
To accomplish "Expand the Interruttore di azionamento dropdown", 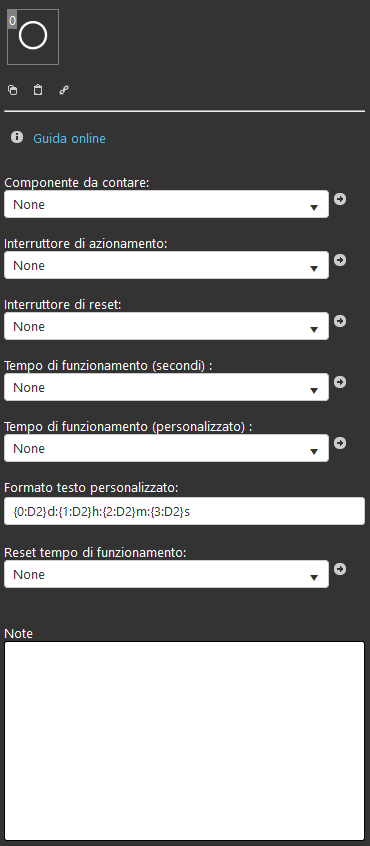I will coord(166,265).
